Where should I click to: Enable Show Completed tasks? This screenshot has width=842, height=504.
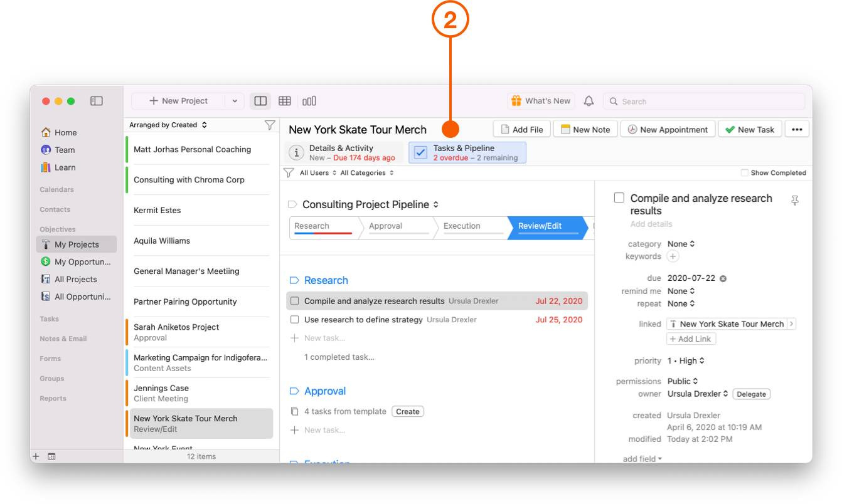pos(743,173)
